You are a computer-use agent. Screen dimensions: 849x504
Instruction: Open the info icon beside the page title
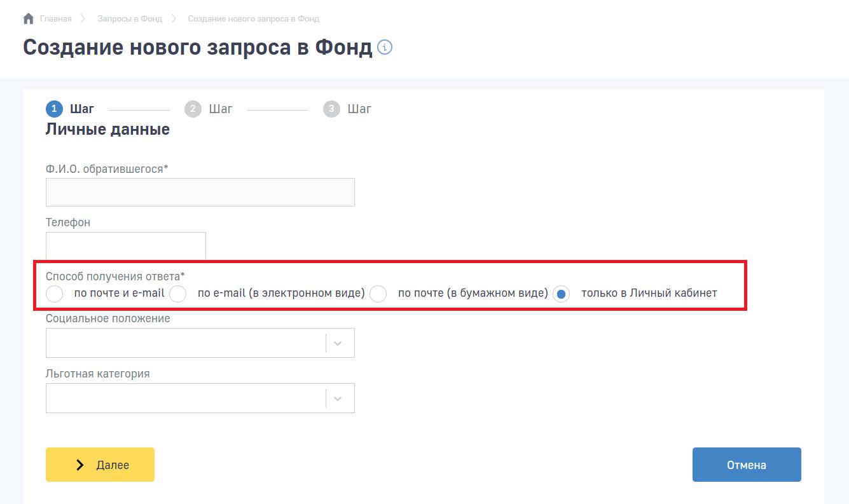tap(385, 48)
